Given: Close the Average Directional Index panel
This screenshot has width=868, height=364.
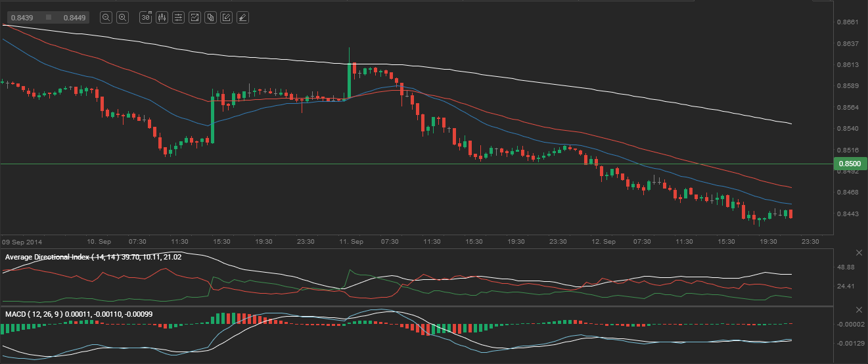Looking at the screenshot, I should tap(859, 253).
